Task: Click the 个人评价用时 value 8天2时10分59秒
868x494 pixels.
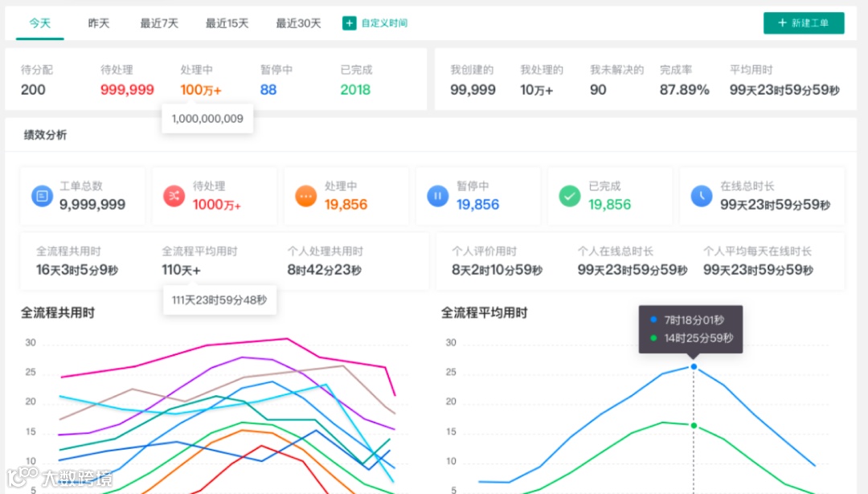Action: click(x=497, y=270)
